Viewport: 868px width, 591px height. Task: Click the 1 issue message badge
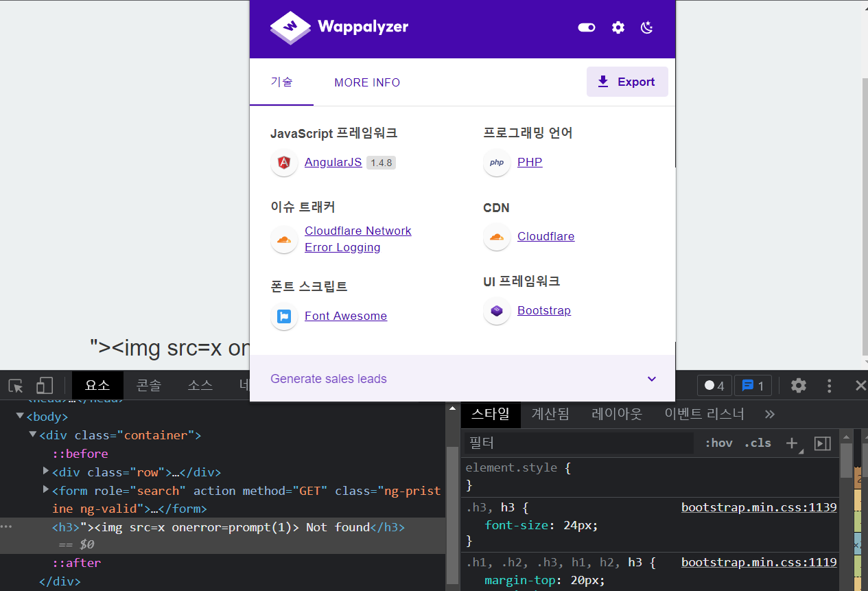[x=753, y=386]
